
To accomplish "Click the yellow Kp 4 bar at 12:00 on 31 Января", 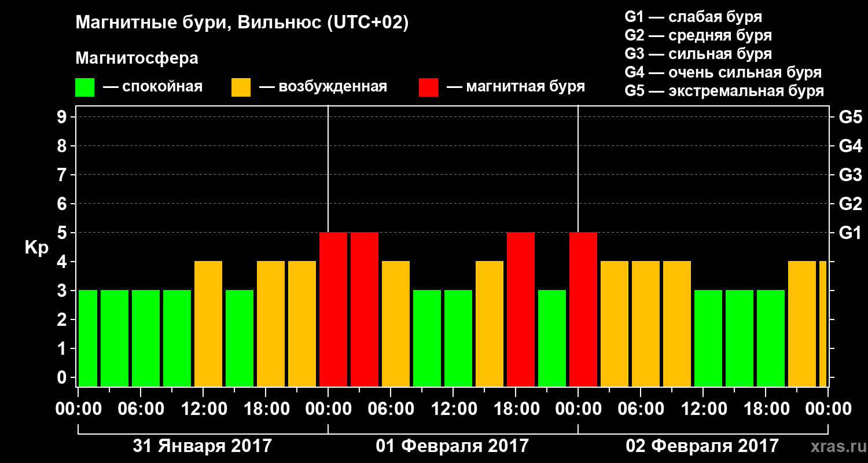I will (x=208, y=324).
